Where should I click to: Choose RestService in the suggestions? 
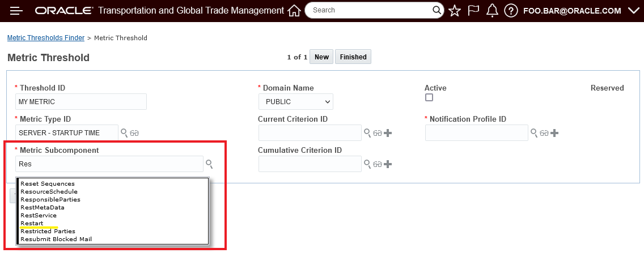(x=39, y=216)
